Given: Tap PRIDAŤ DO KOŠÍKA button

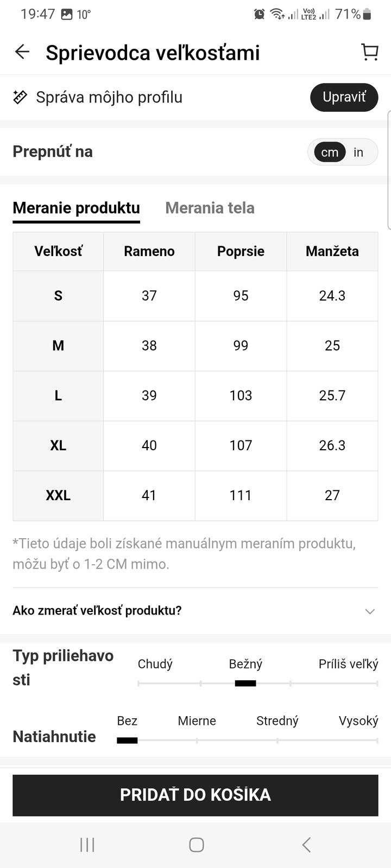Looking at the screenshot, I should (195, 795).
